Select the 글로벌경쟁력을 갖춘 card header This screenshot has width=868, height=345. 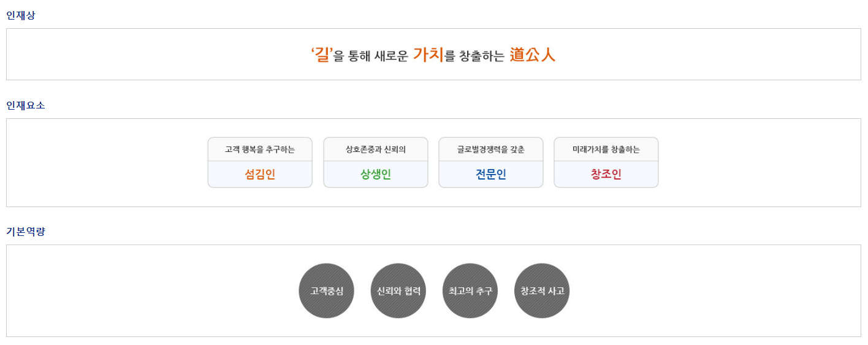(x=490, y=150)
